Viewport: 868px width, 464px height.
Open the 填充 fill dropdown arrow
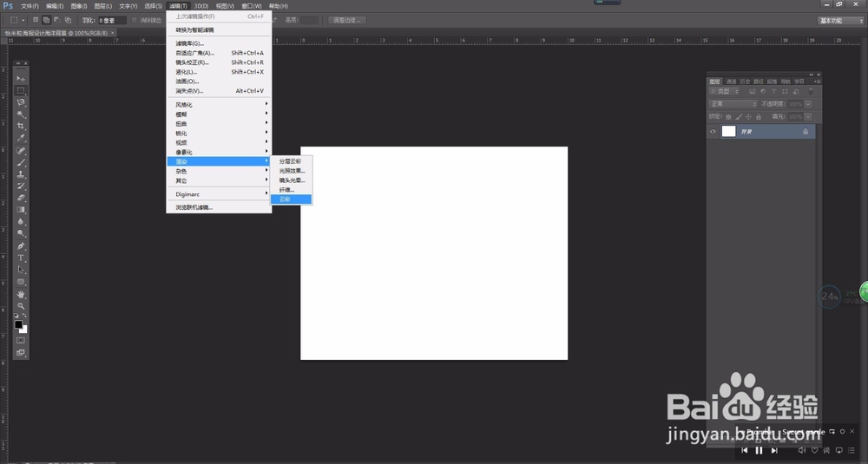809,117
